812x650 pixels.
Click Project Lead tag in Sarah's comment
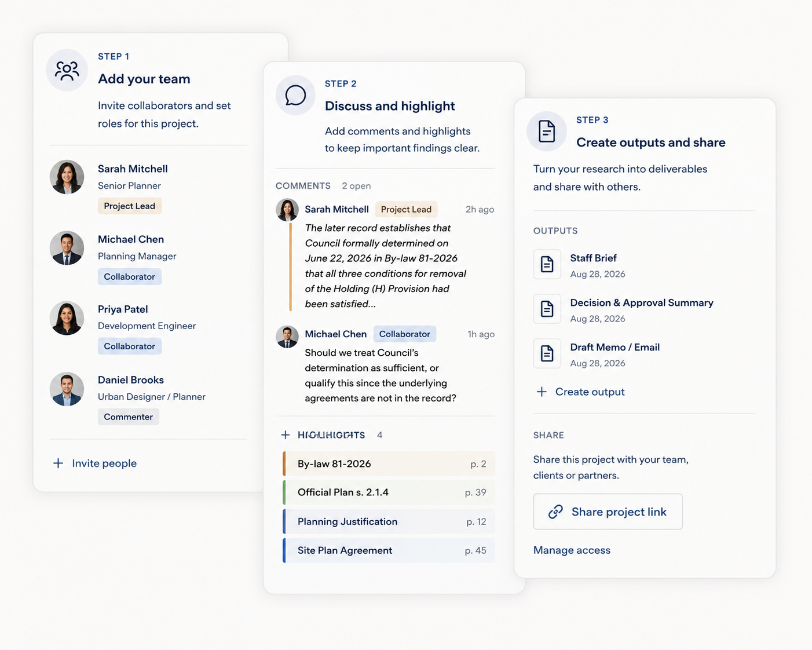tap(406, 209)
